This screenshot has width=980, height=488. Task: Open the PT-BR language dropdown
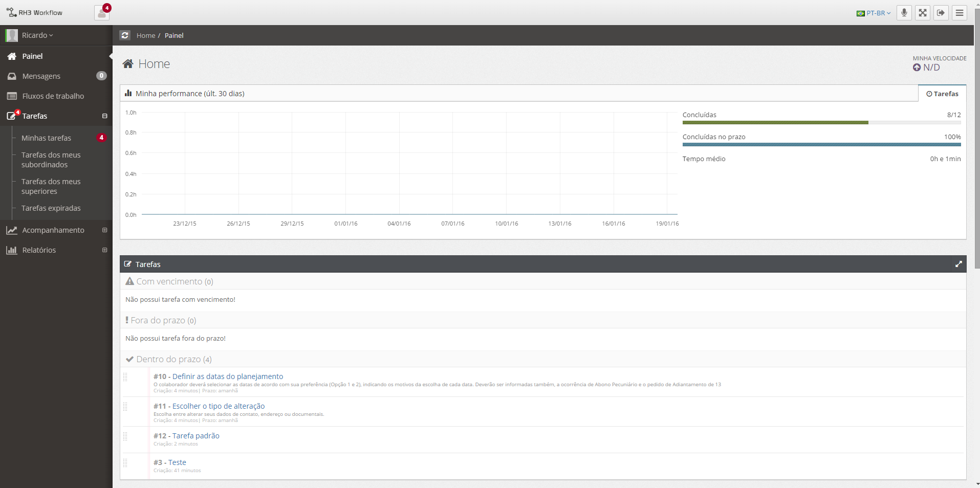874,13
